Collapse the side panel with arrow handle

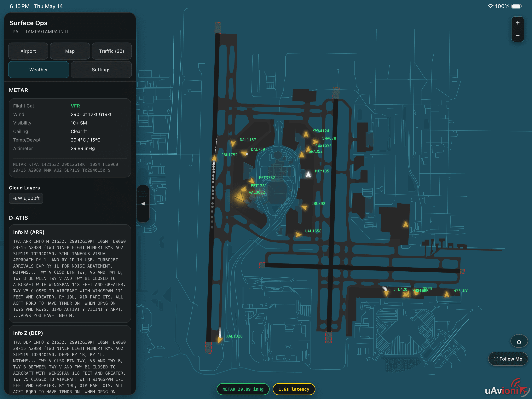coord(143,204)
